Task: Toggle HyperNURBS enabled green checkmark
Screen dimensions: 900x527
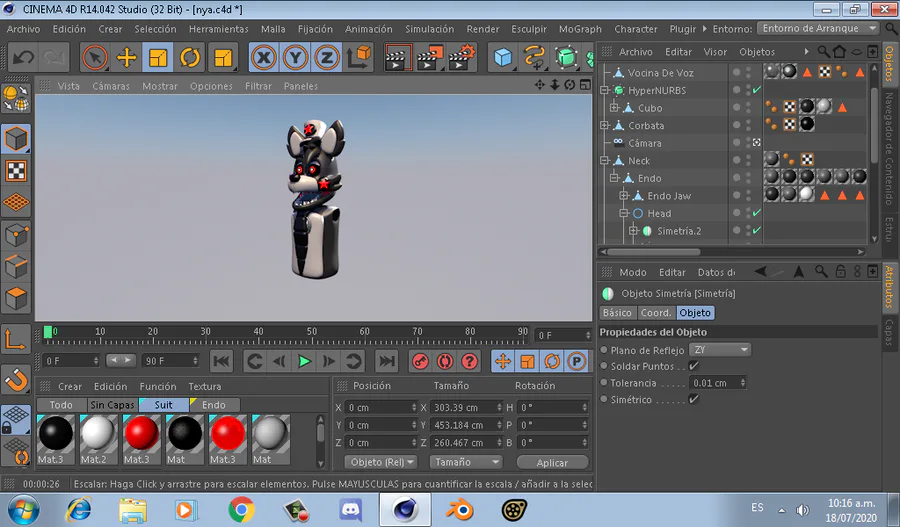Action: point(757,90)
